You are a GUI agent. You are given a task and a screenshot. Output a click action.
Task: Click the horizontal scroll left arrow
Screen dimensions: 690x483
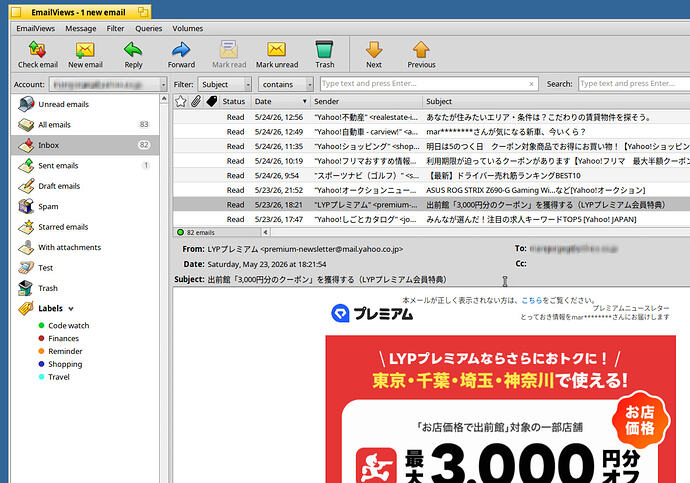click(265, 232)
